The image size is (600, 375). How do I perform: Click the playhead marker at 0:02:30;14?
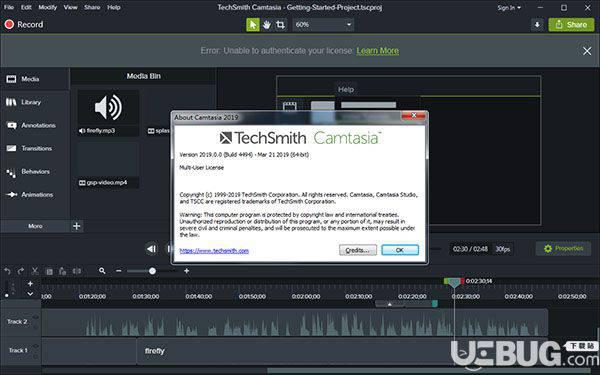454,283
